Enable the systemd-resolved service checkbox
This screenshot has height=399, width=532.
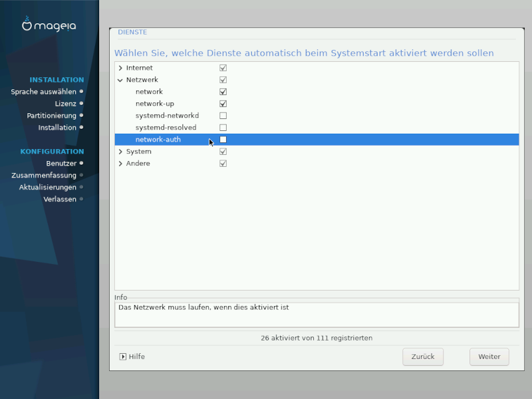pos(223,128)
